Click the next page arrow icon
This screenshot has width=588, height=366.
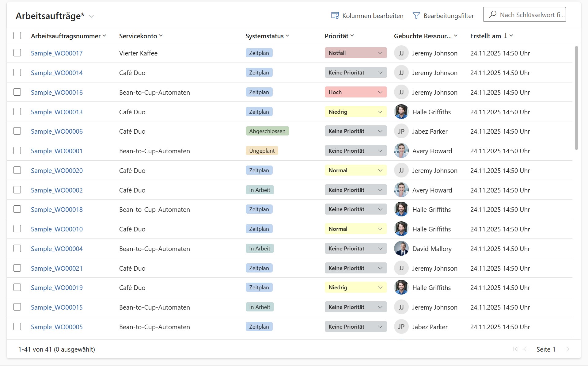pos(567,349)
